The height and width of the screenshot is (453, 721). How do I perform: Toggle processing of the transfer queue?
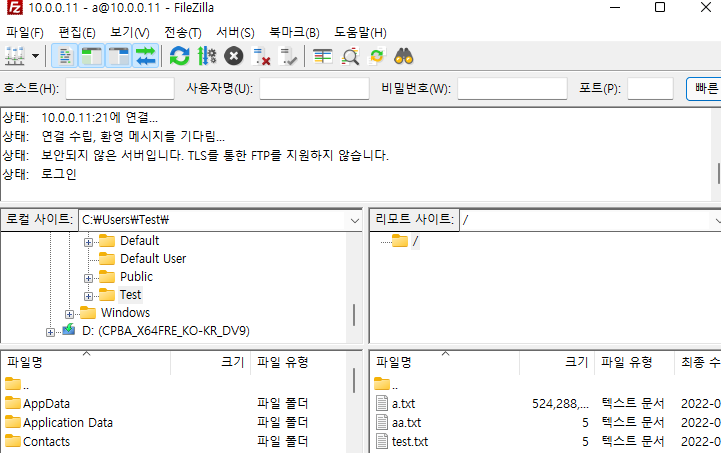point(206,56)
